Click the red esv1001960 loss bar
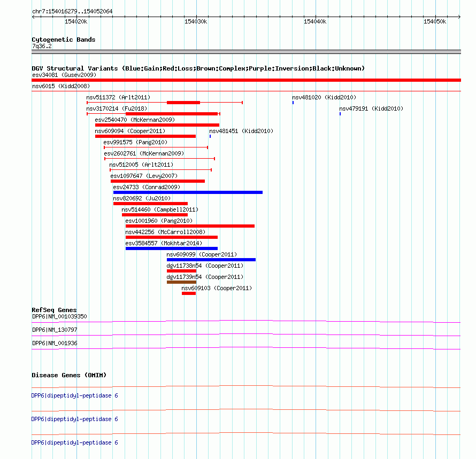 [190, 226]
